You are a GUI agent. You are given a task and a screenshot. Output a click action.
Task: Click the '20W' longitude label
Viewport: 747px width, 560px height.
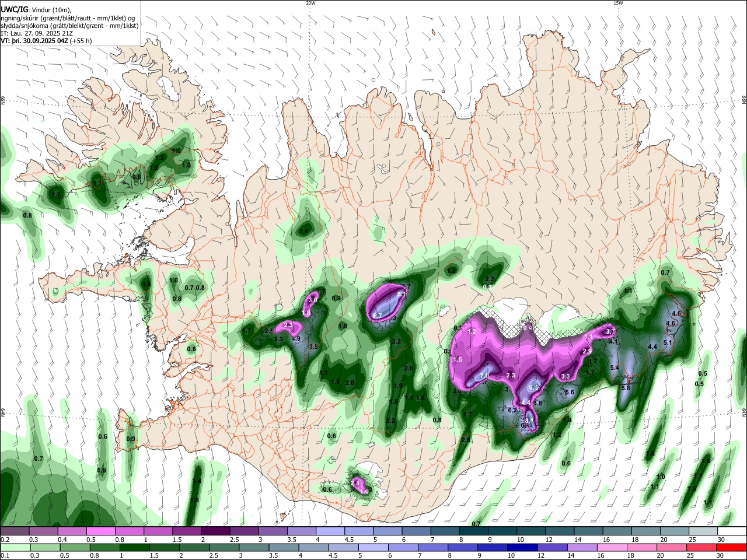310,3
